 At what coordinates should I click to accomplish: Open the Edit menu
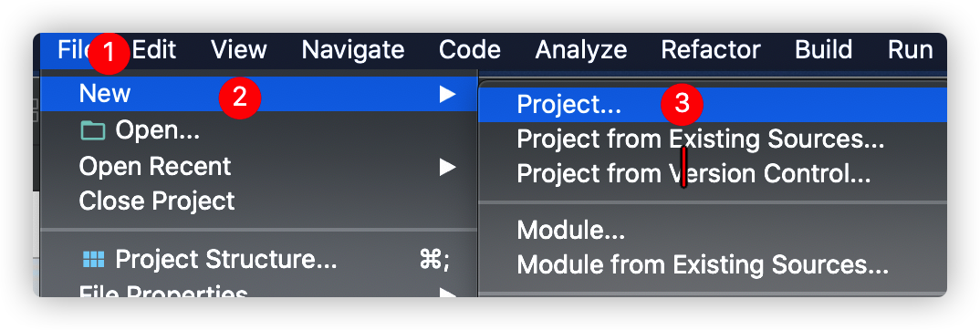(153, 50)
